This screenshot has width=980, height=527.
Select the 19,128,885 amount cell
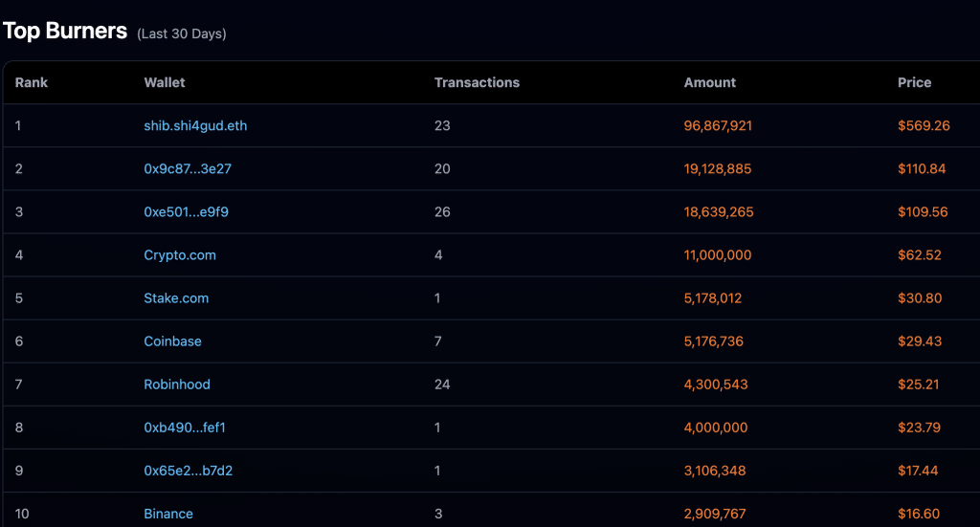tap(718, 168)
